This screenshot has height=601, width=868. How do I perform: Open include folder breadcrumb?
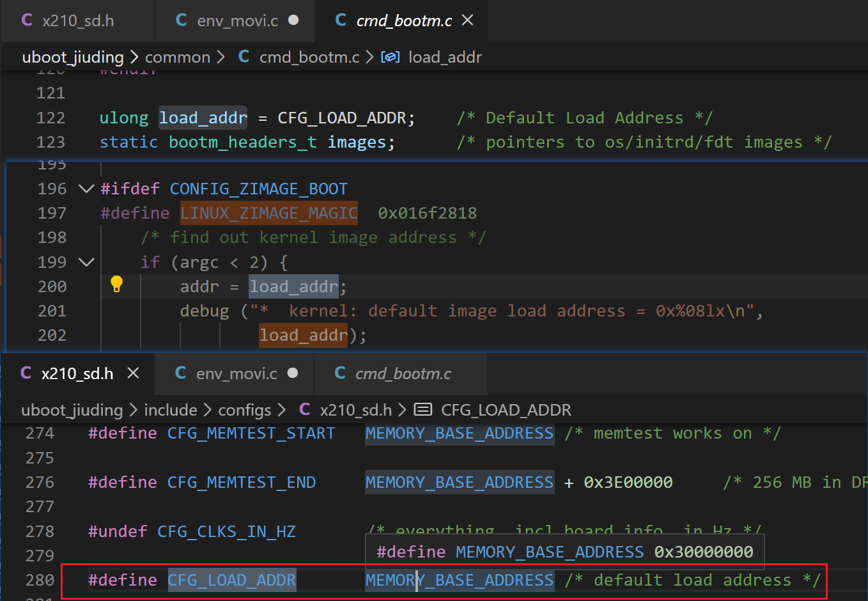(x=171, y=410)
